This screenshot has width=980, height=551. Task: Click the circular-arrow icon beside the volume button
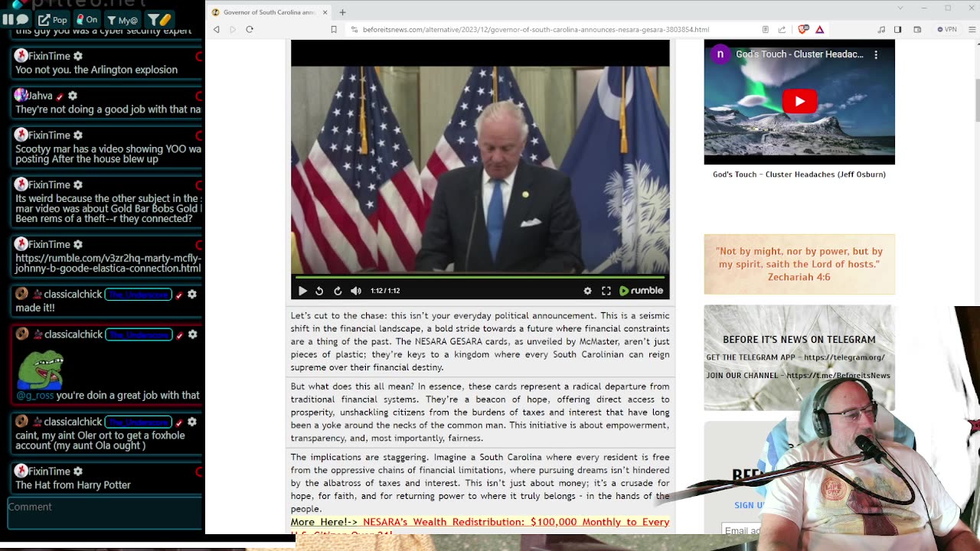pyautogui.click(x=338, y=291)
